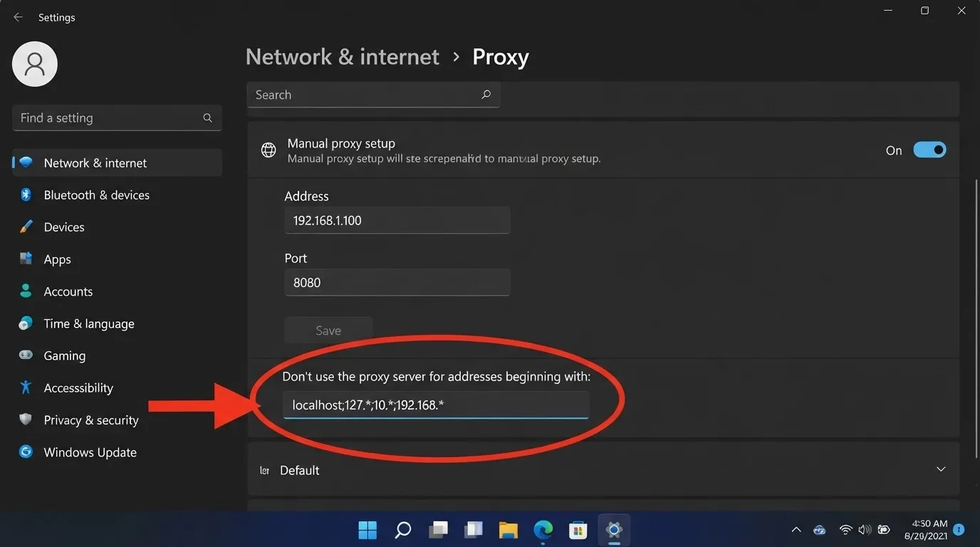Open Network & internet in the sidebar
Screen dimensions: 980x547
pyautogui.click(x=118, y=163)
